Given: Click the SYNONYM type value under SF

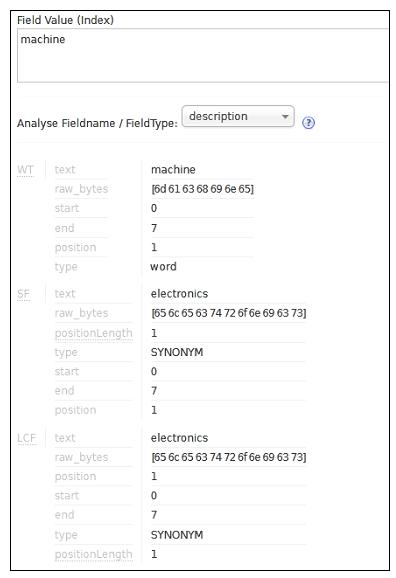Looking at the screenshot, I should point(177,352).
